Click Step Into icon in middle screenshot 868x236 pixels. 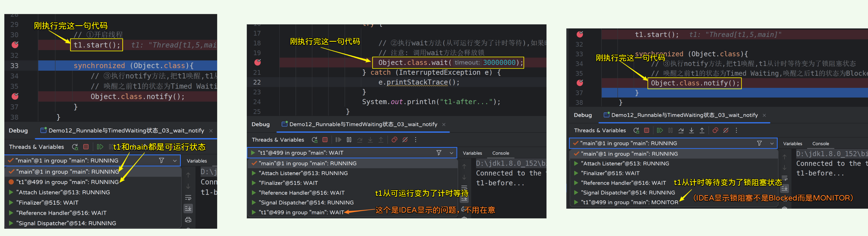(x=370, y=140)
